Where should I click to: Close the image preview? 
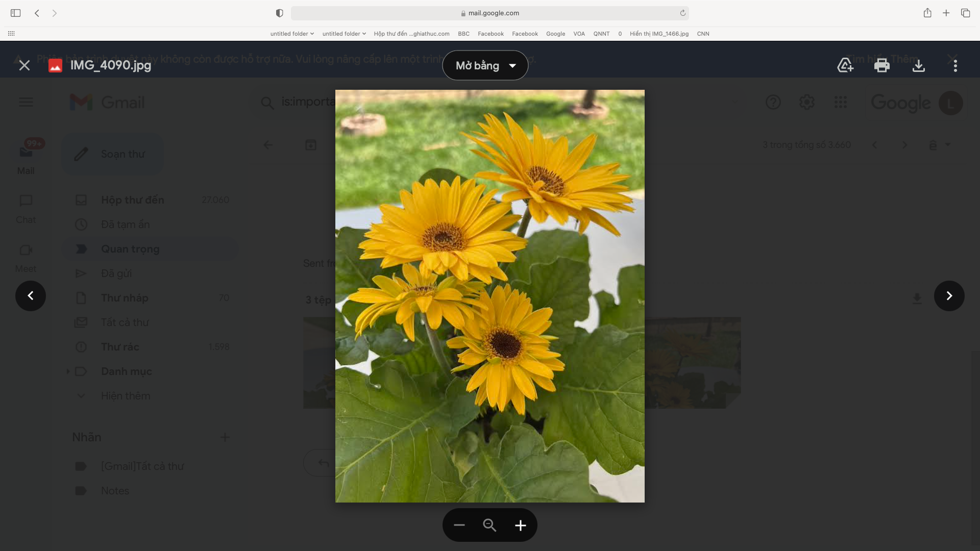pos(24,65)
